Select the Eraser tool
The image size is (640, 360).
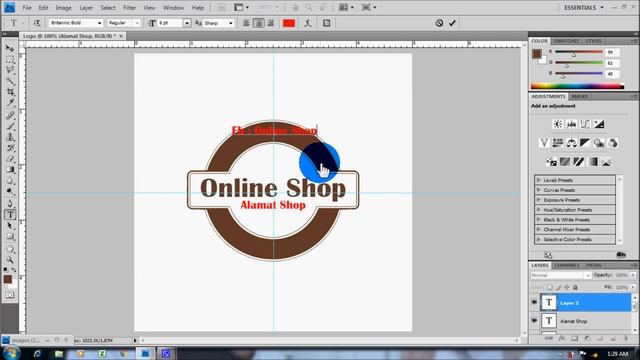pyautogui.click(x=10, y=159)
